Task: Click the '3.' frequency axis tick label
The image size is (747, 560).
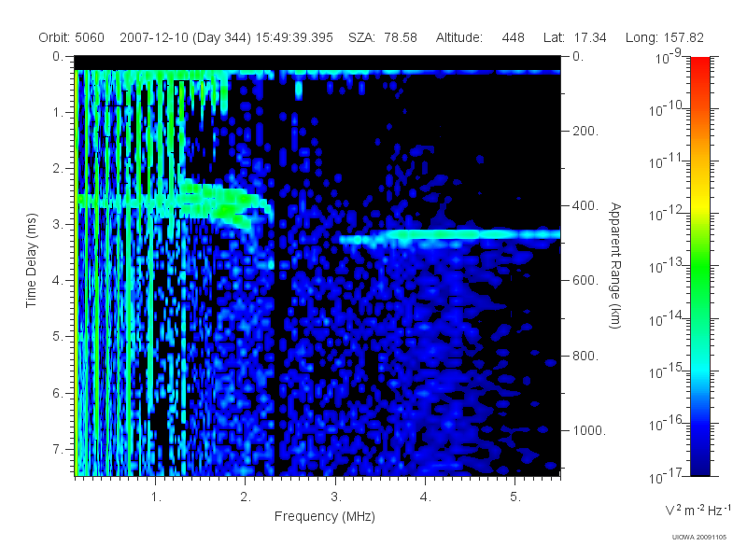Action: click(x=336, y=497)
